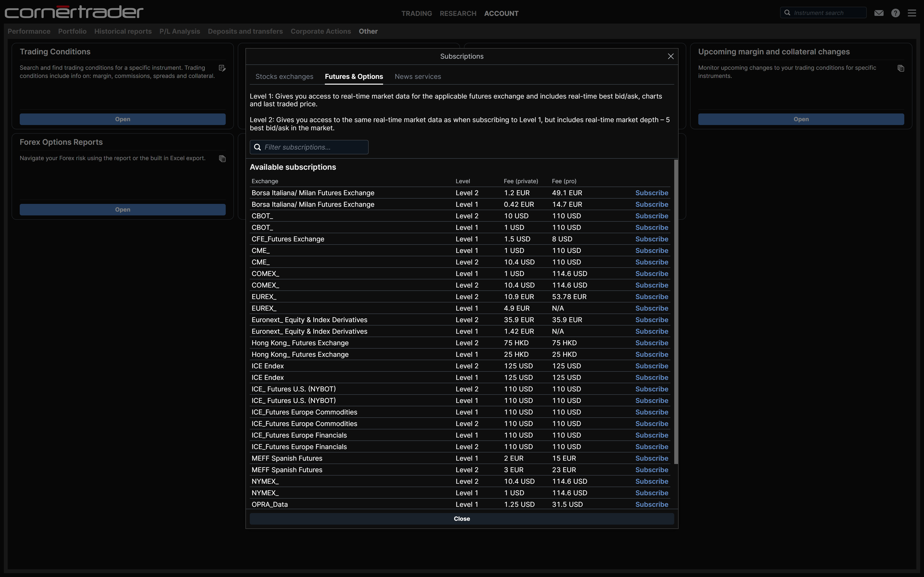Open the hamburger main menu icon
Viewport: 924px width, 577px height.
point(912,13)
